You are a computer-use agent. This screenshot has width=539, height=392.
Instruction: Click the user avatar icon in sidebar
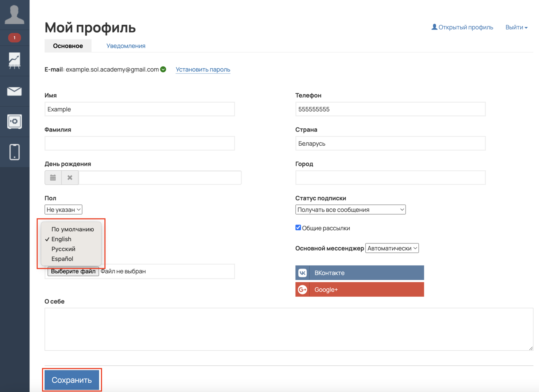coord(14,15)
